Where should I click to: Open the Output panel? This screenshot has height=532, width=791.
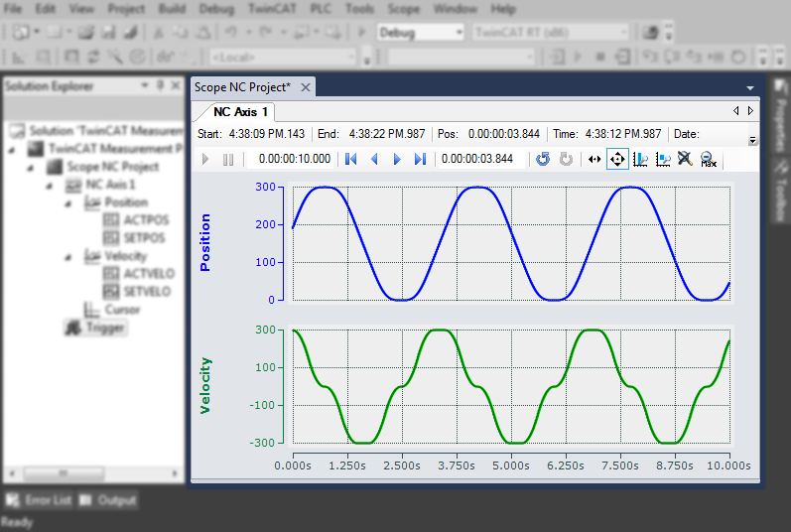(x=107, y=500)
